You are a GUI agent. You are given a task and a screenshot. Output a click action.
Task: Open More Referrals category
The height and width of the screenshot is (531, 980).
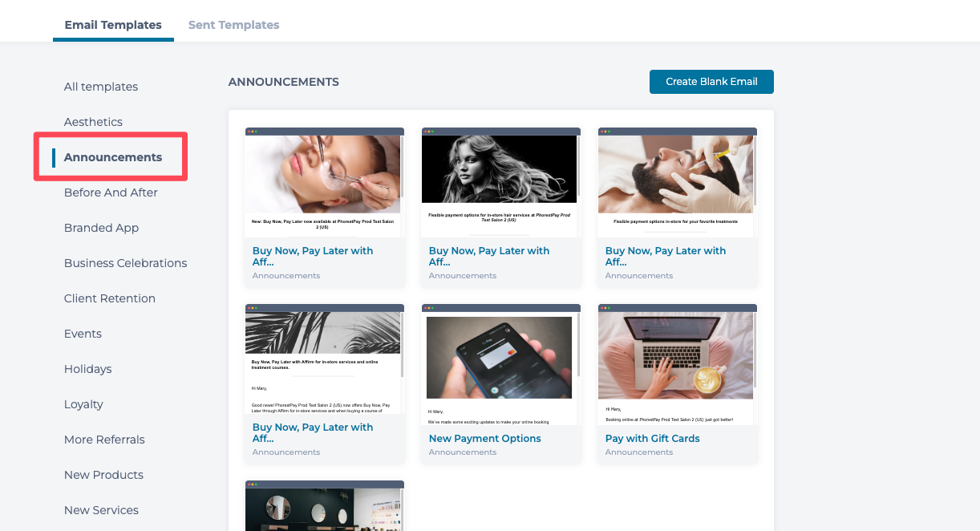click(104, 440)
